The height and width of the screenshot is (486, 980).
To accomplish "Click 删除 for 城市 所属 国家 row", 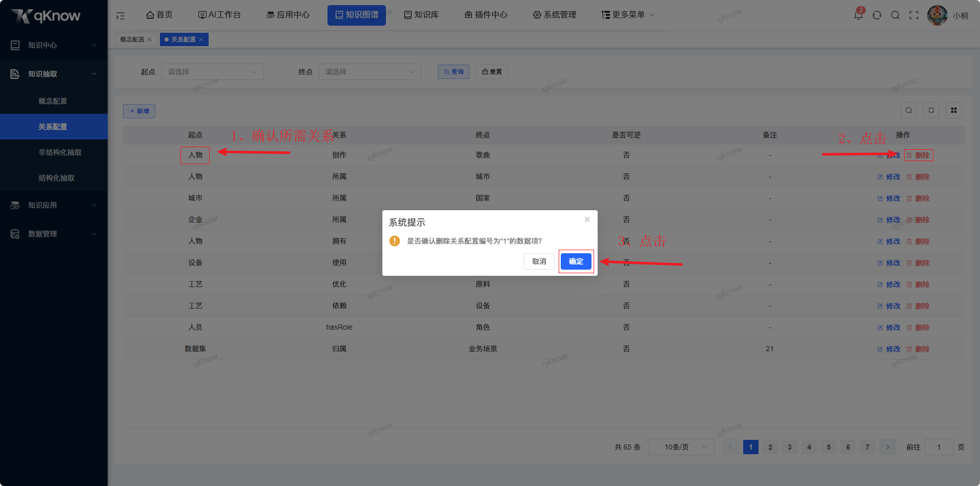I will pos(918,198).
